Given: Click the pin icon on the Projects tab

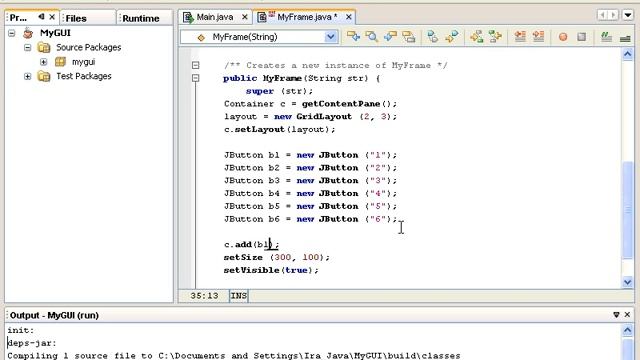Looking at the screenshot, I should [x=41, y=17].
